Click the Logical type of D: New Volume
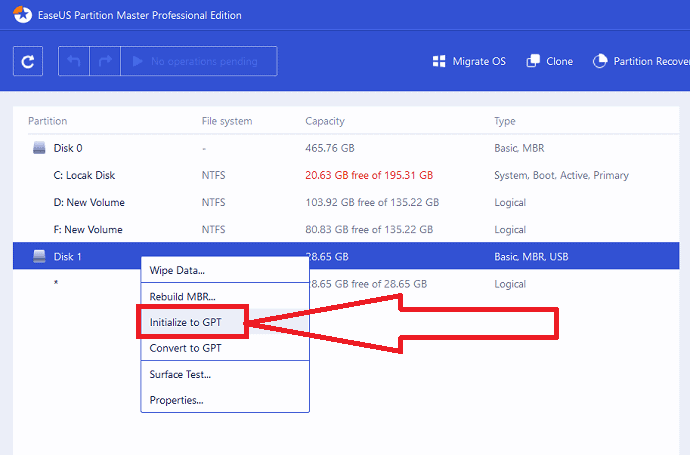The image size is (690, 455). (x=510, y=202)
